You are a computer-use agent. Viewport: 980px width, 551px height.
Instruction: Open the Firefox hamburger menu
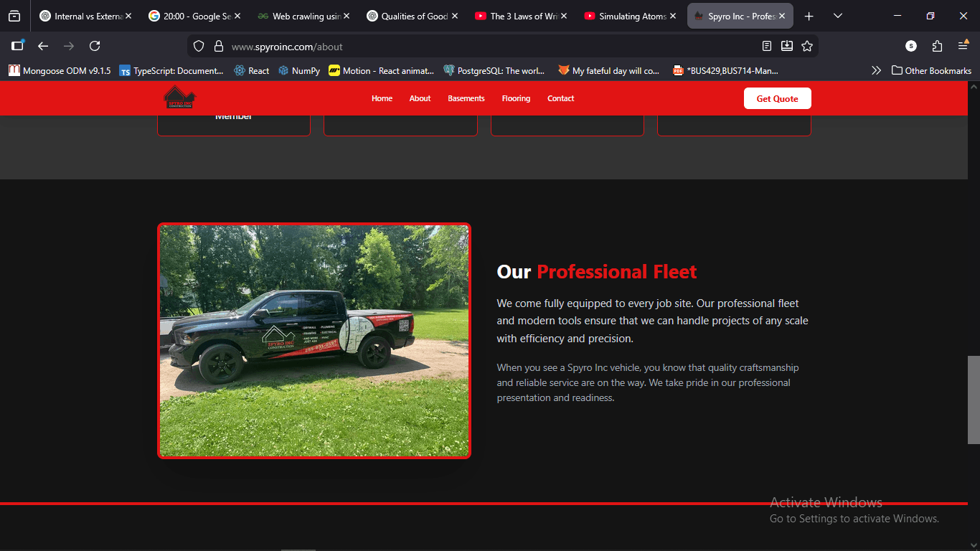963,46
